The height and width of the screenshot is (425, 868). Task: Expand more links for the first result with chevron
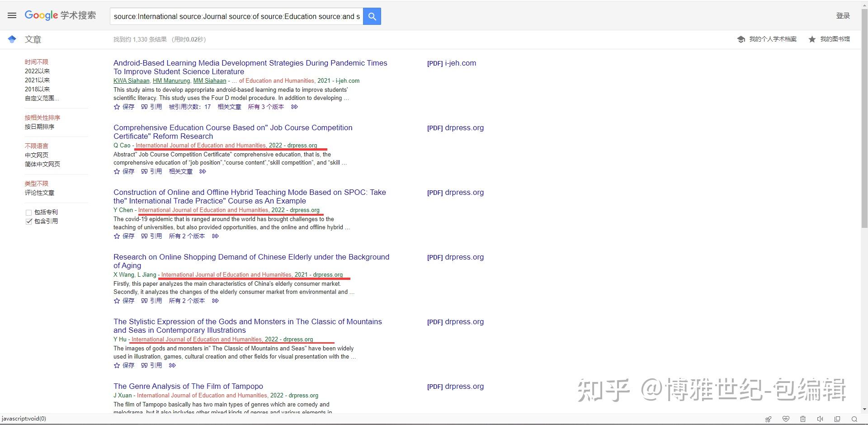tap(294, 107)
